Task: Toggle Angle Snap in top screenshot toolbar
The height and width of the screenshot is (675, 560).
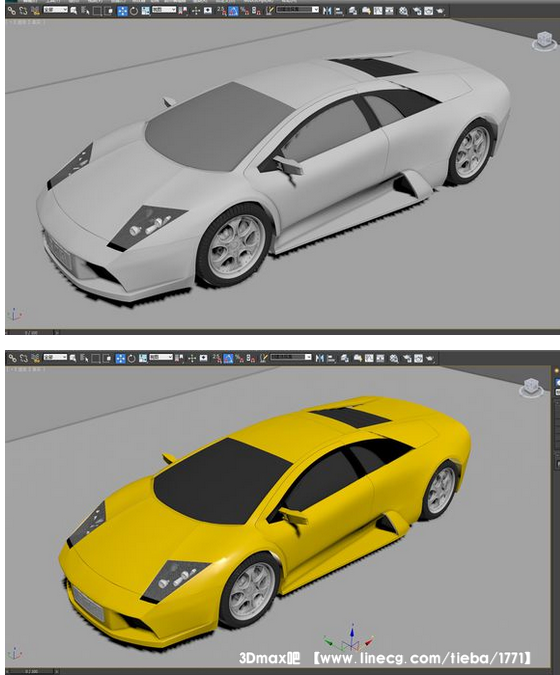Action: pos(233,10)
